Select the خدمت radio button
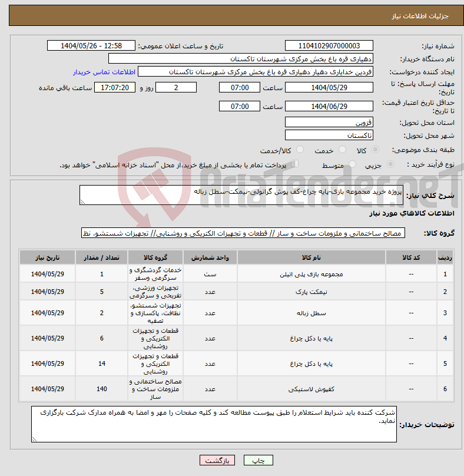This screenshot has width=464, height=476. click(342, 150)
